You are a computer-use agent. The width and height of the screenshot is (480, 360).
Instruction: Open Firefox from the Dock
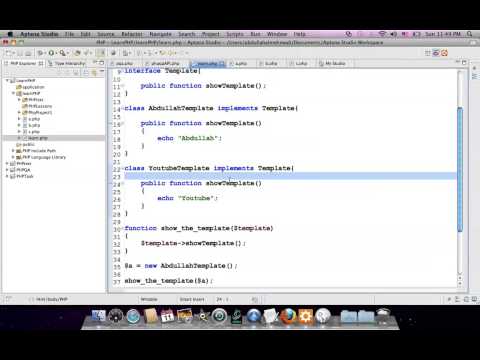pyautogui.click(x=288, y=316)
